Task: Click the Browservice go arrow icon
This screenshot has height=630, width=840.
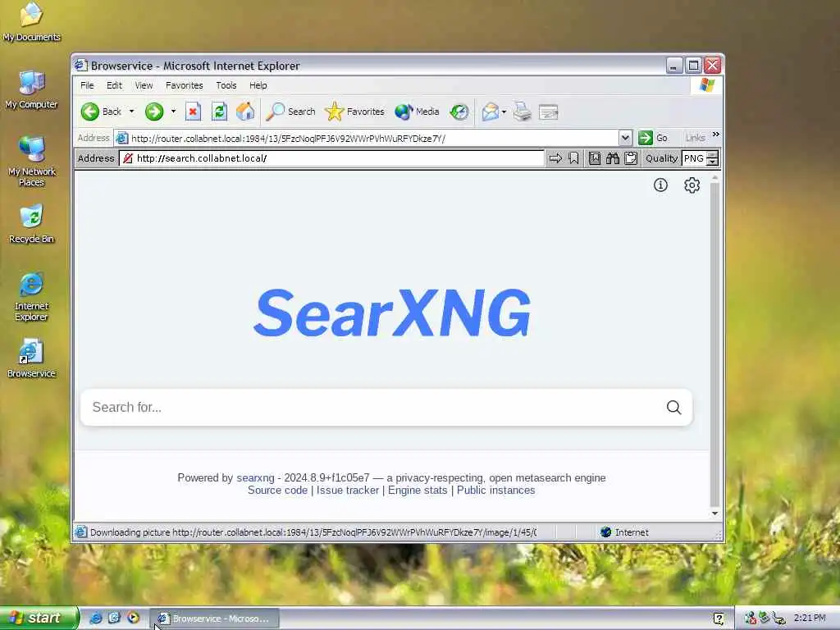Action: (556, 158)
